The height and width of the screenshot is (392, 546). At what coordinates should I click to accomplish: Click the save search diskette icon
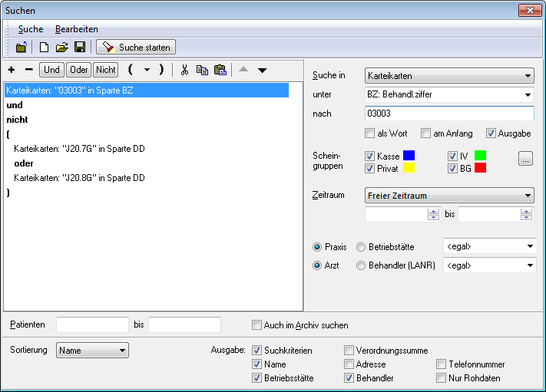tap(79, 48)
